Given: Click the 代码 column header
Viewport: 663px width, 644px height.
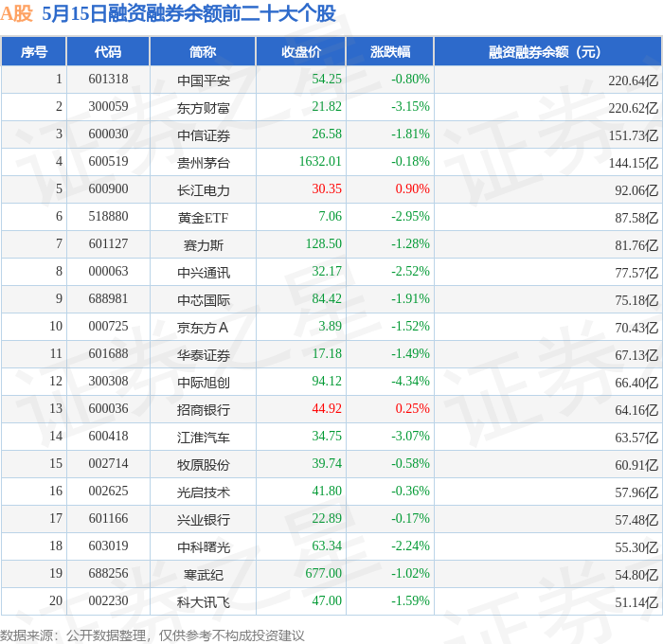Looking at the screenshot, I should point(108,51).
